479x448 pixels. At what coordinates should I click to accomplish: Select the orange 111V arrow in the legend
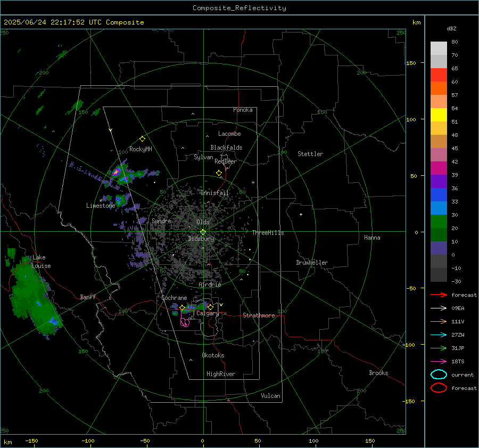point(439,321)
